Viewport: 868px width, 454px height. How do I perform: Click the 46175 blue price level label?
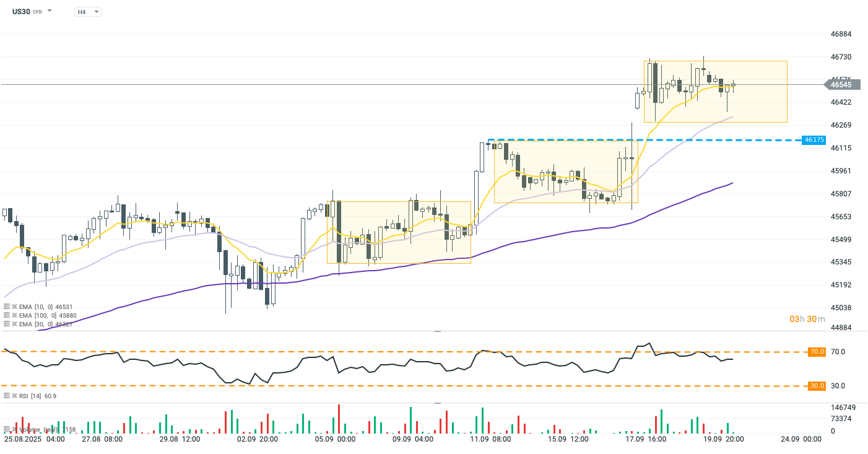coord(814,140)
